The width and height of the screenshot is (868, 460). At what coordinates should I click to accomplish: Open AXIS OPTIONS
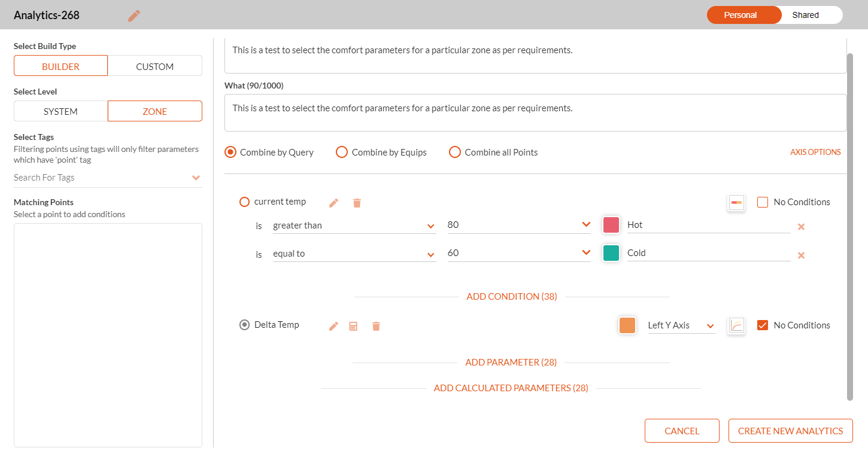click(x=815, y=152)
